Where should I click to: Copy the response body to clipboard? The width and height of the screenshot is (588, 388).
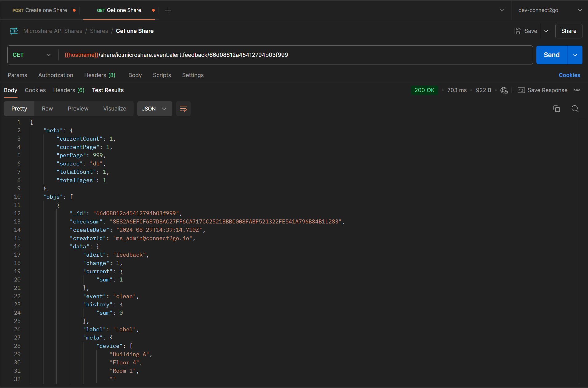tap(557, 109)
